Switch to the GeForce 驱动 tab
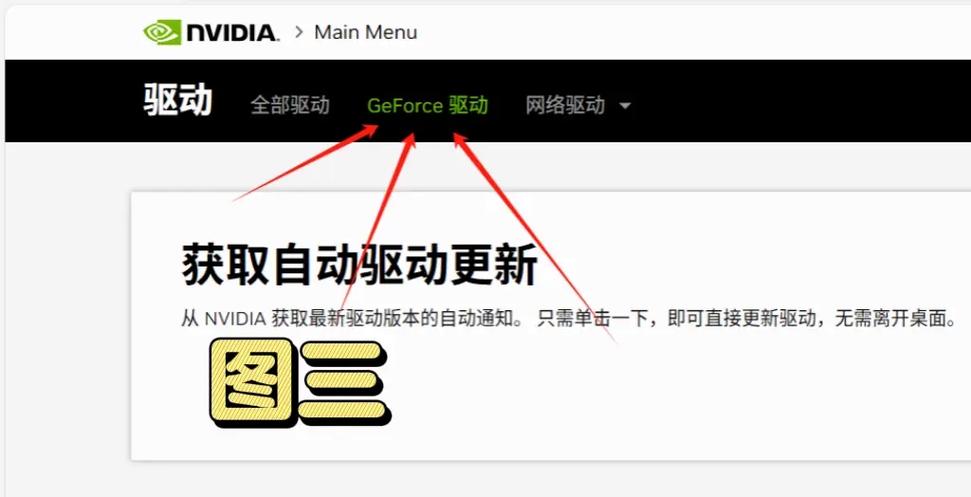The image size is (971, 497). pos(427,105)
